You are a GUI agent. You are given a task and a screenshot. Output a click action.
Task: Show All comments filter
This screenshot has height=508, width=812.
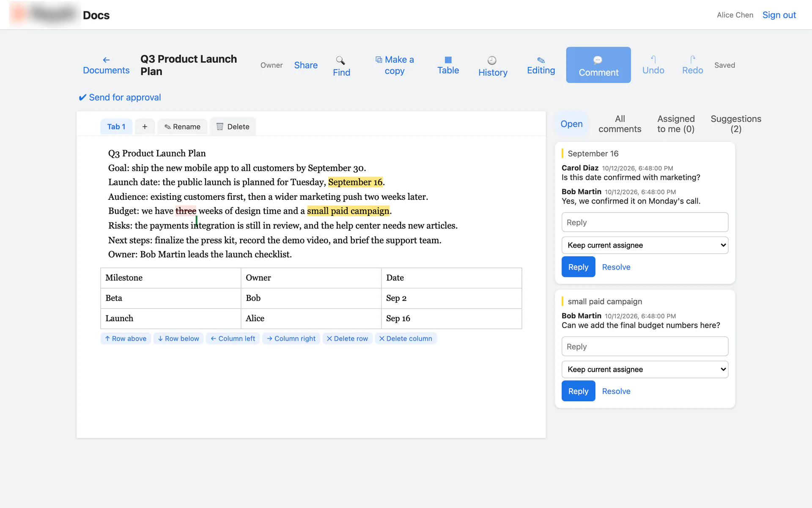[620, 124]
